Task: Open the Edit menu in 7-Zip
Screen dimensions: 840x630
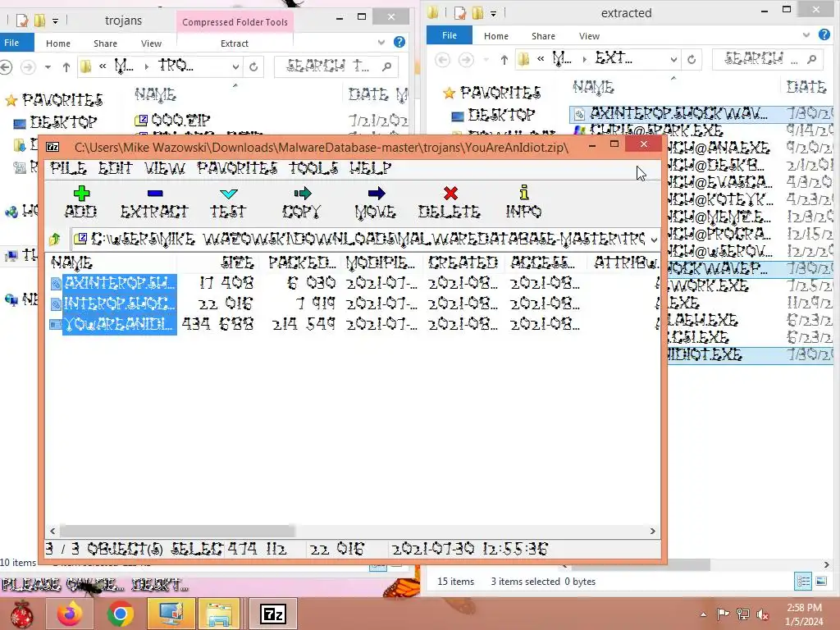Action: pos(115,168)
